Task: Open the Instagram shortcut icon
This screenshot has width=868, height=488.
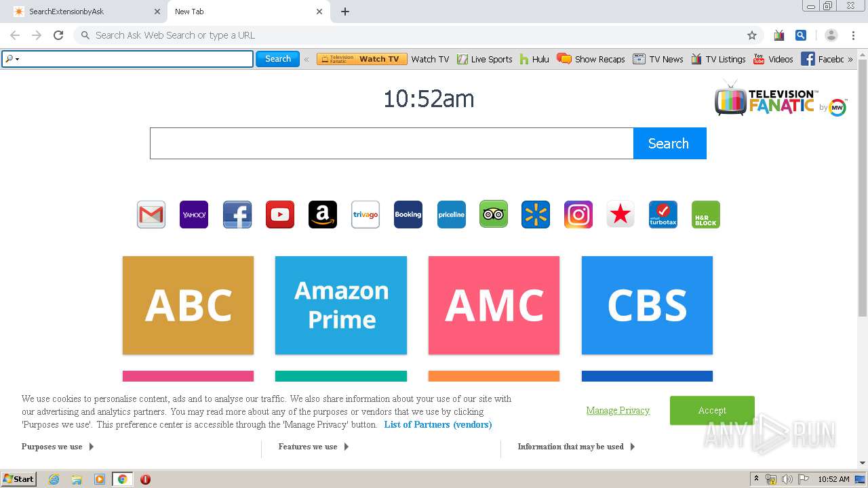Action: click(578, 215)
